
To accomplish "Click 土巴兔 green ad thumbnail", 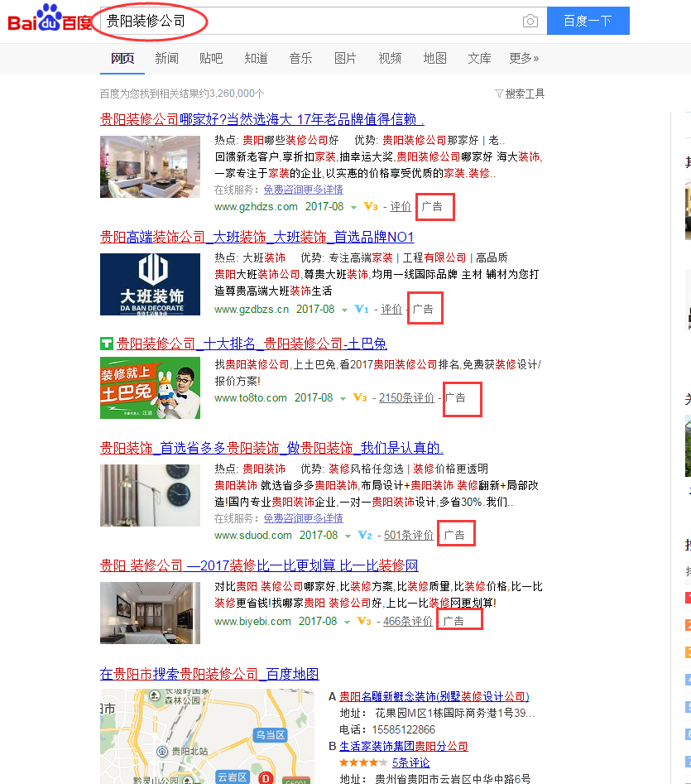I will [x=150, y=388].
